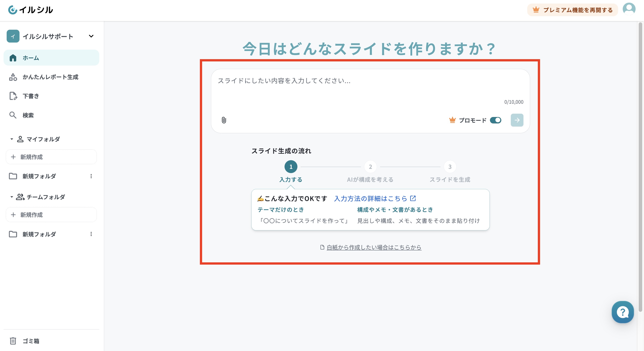Click the plus icon in チームフォルダ 新規作成

13,215
